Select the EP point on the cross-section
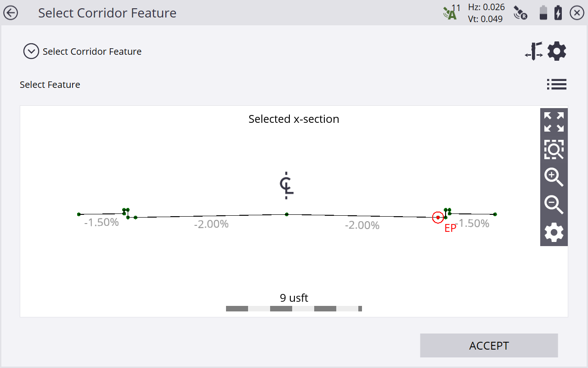588x368 pixels. 438,217
